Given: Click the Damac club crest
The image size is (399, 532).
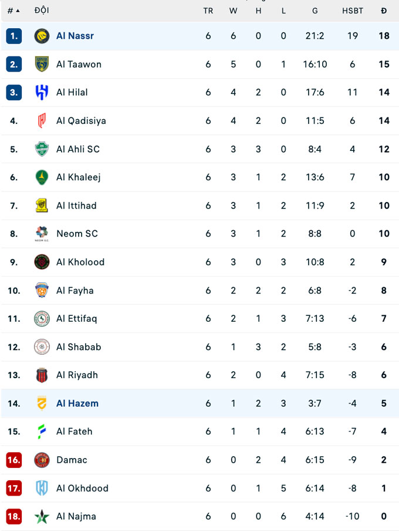Looking at the screenshot, I should pyautogui.click(x=42, y=460).
